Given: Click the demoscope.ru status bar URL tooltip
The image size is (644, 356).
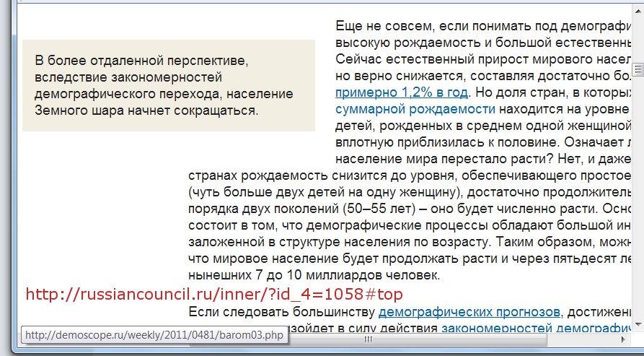Looking at the screenshot, I should [x=154, y=336].
